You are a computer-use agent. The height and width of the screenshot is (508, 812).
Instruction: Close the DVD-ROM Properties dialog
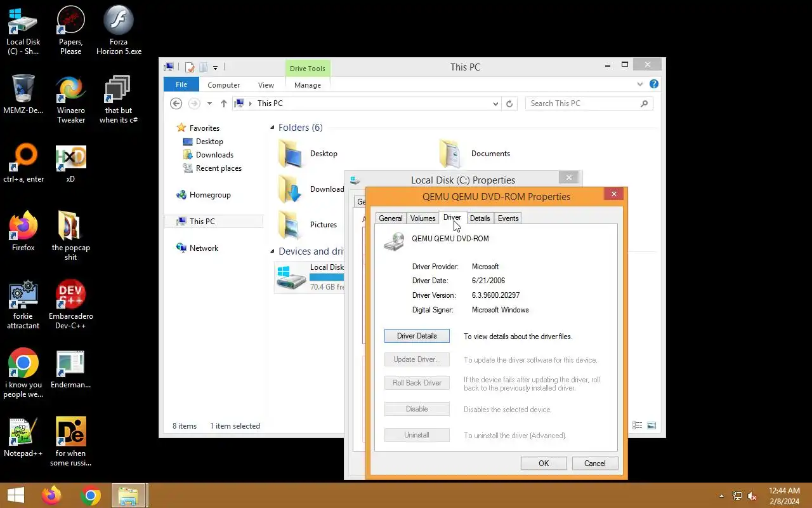click(613, 194)
